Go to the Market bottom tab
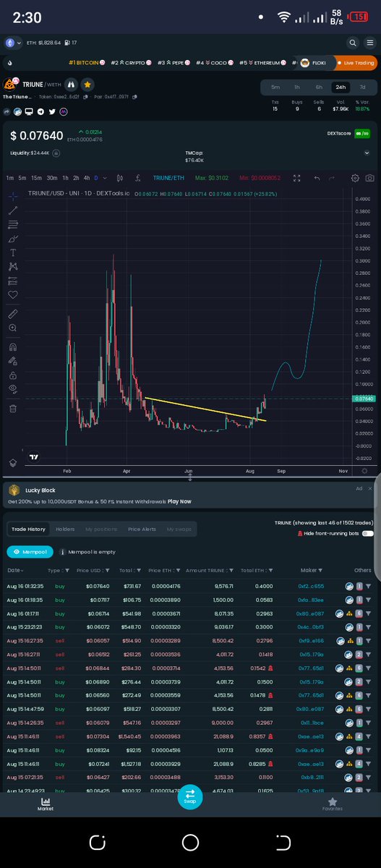The image size is (381, 868). [x=46, y=804]
